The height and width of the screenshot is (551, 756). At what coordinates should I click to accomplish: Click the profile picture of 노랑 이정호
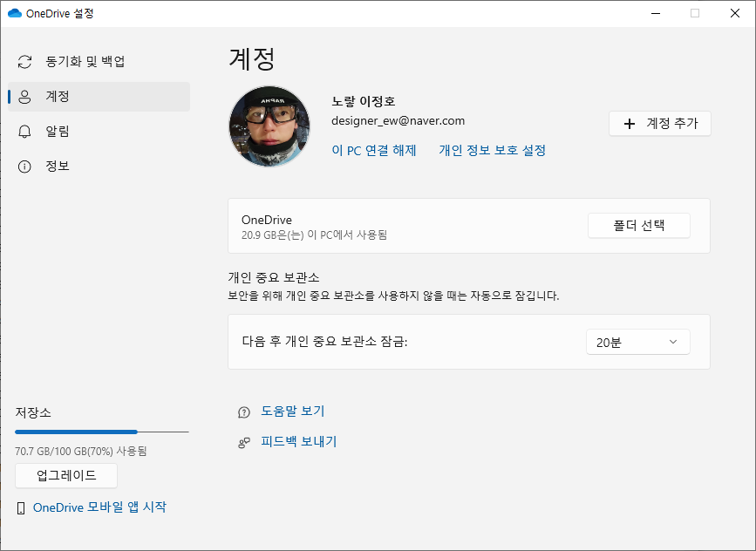click(270, 126)
